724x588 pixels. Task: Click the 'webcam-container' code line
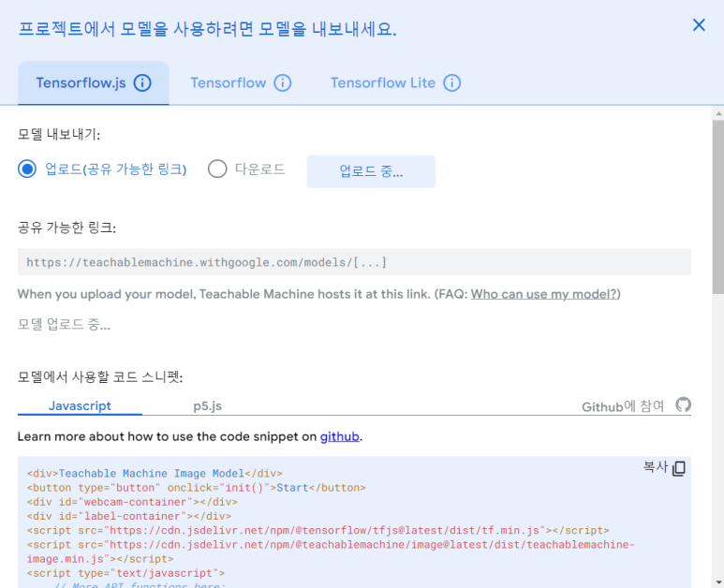coord(132,502)
